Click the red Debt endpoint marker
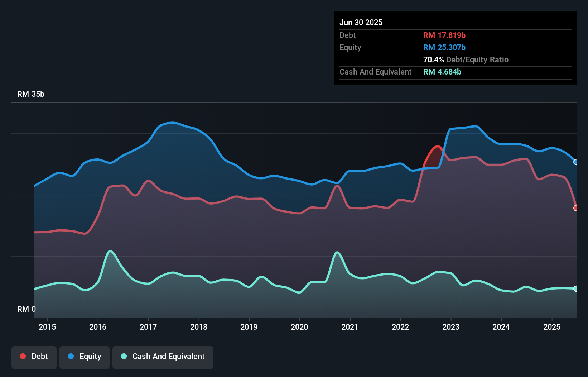The width and height of the screenshot is (588, 377). click(x=575, y=208)
